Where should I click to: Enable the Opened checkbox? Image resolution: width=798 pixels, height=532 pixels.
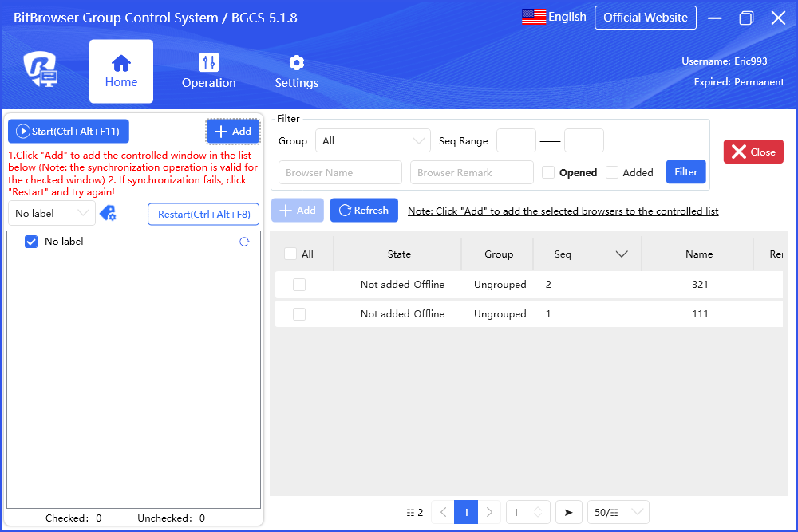pos(548,172)
